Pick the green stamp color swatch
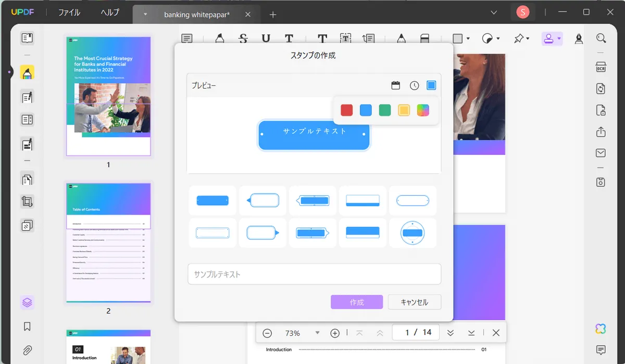 pos(385,110)
